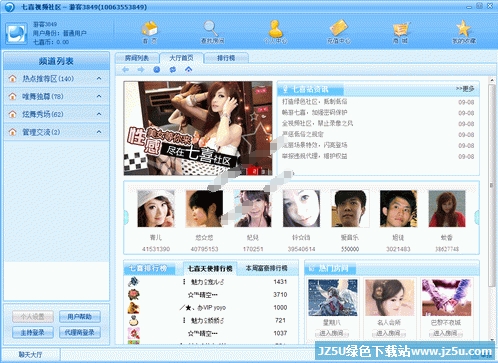Switch to the 大厅首页 tab

click(181, 58)
